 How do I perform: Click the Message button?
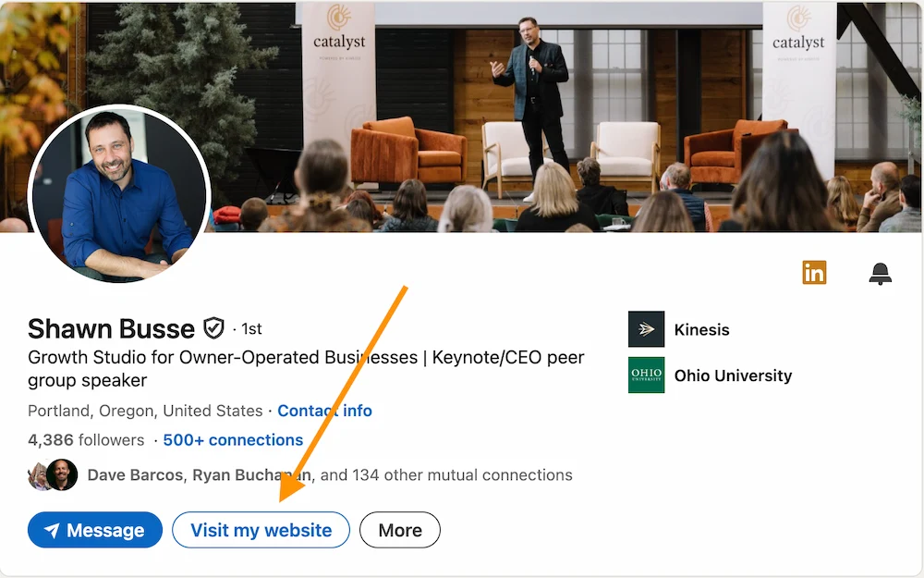pos(94,530)
